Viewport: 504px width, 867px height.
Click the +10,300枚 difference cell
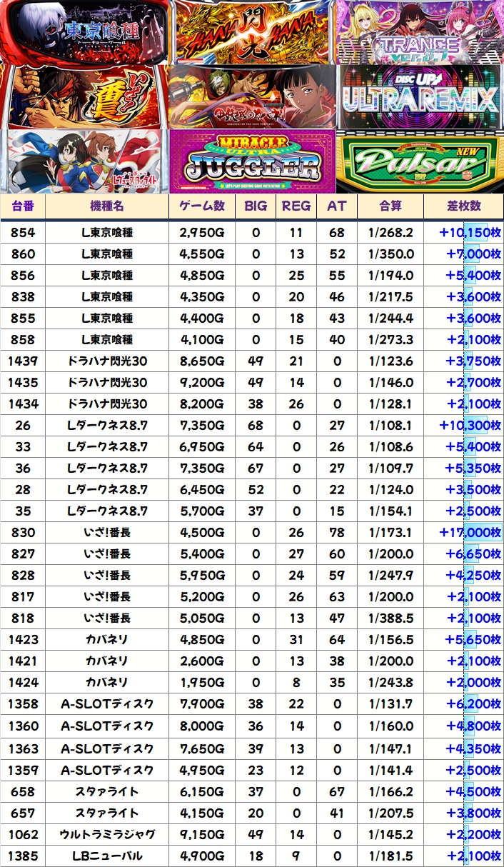click(463, 425)
